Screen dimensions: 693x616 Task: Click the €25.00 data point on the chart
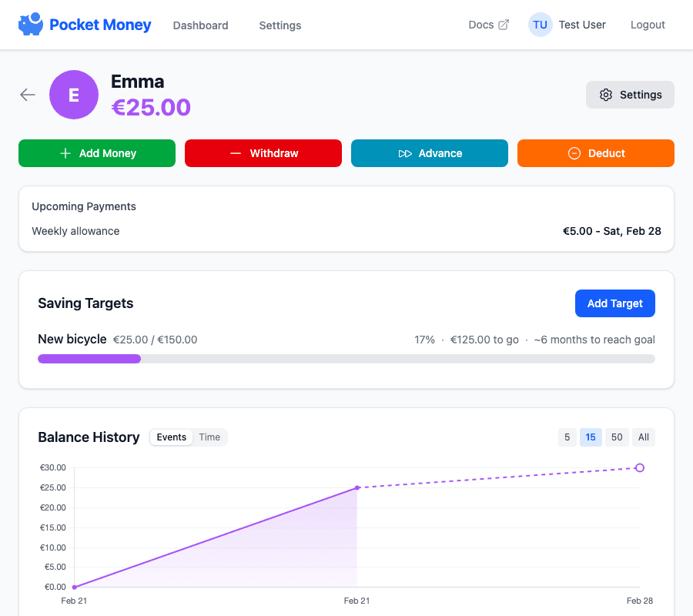pos(357,488)
